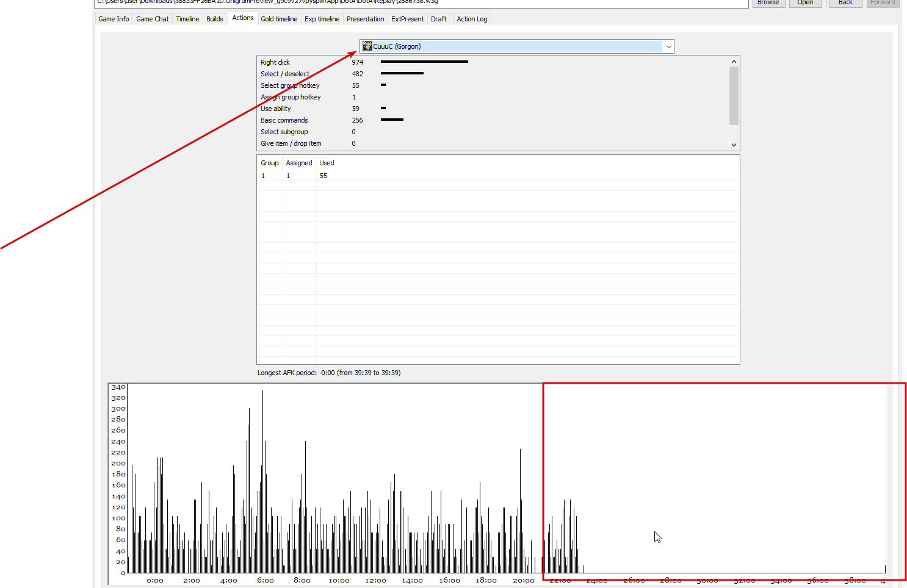Click the Open button
907x588 pixels.
click(x=805, y=2)
